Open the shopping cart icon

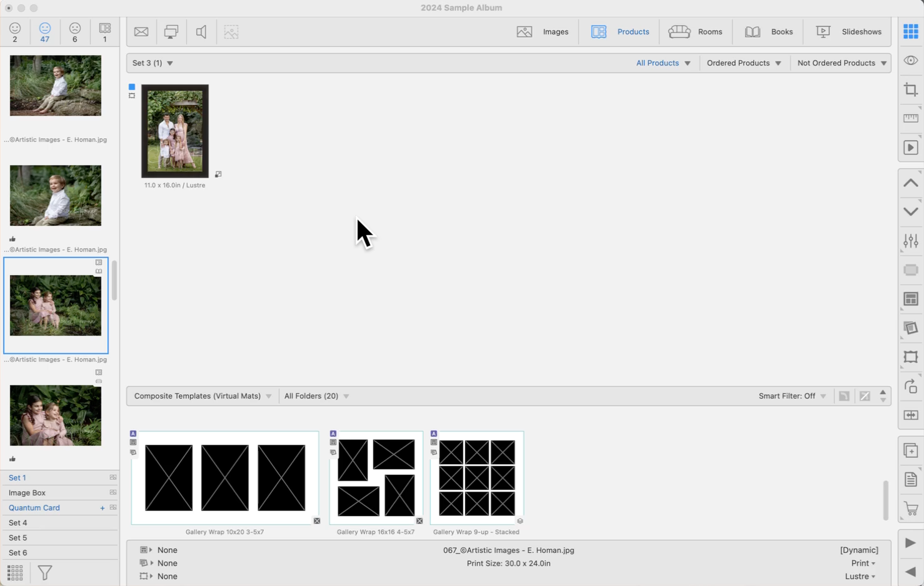pyautogui.click(x=910, y=509)
